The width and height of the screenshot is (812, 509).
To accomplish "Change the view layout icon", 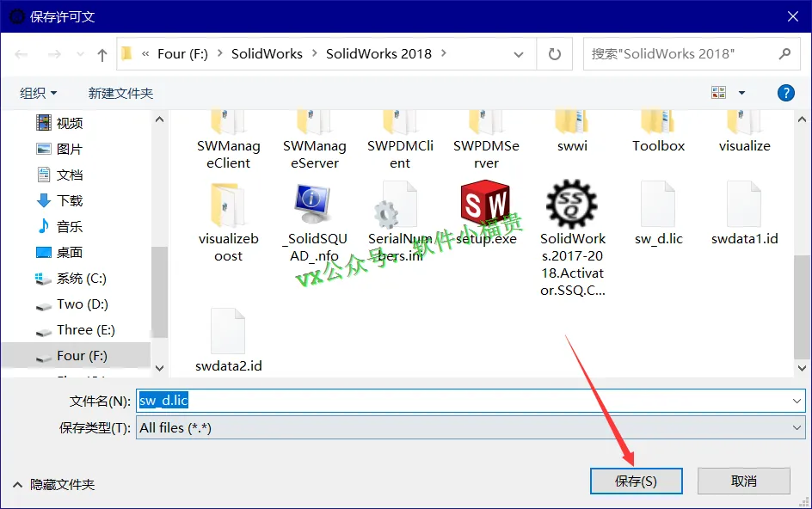I will [719, 93].
